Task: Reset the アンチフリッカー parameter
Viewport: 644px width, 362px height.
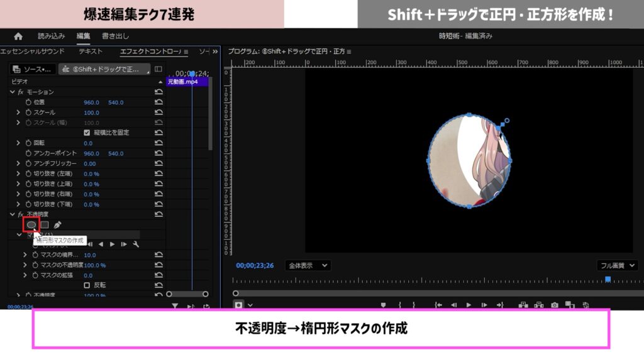Action: tap(158, 163)
